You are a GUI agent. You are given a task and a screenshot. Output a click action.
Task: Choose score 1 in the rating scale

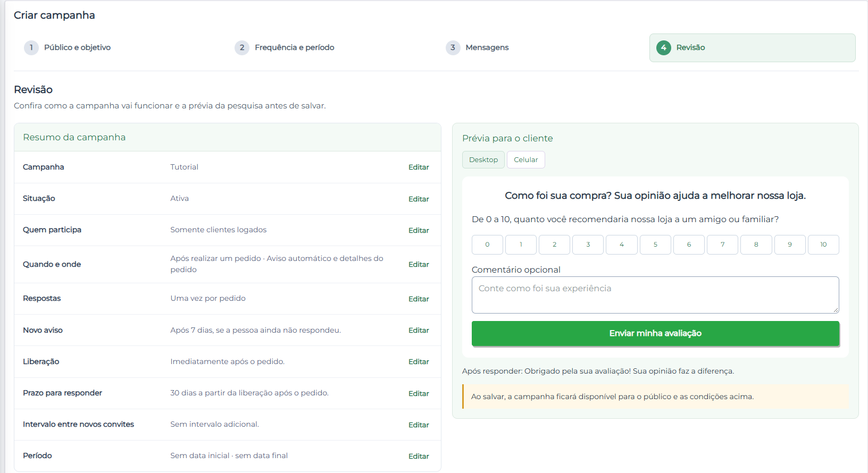[521, 244]
